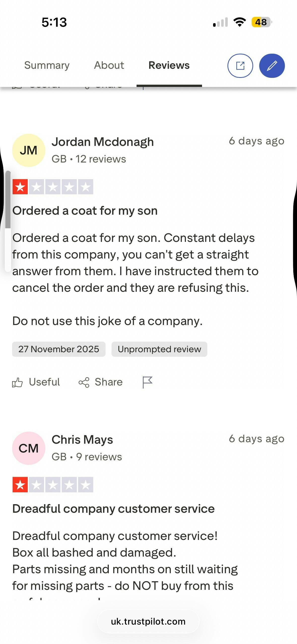Switch to the About tab
This screenshot has width=297, height=644.
(109, 65)
